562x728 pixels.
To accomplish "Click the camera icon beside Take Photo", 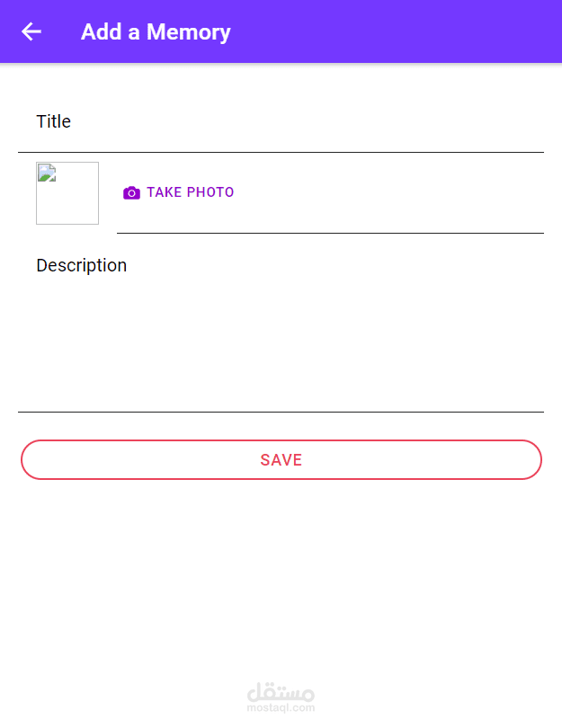I will [x=131, y=192].
